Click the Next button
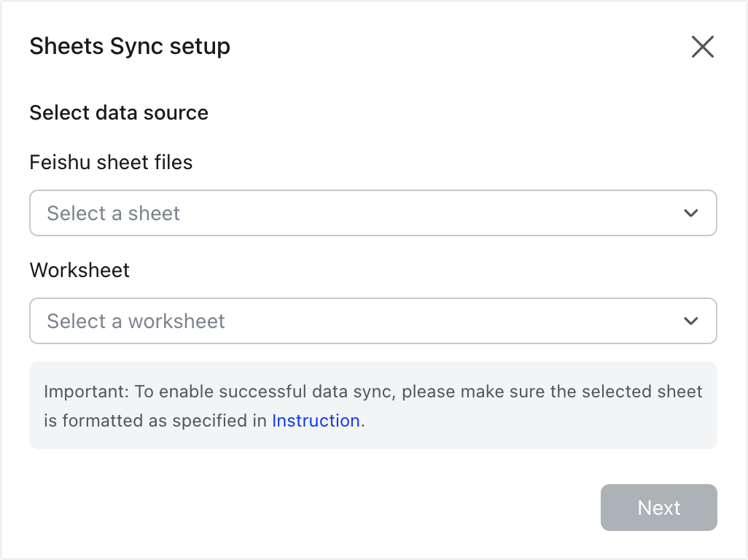The height and width of the screenshot is (560, 748). (x=658, y=507)
